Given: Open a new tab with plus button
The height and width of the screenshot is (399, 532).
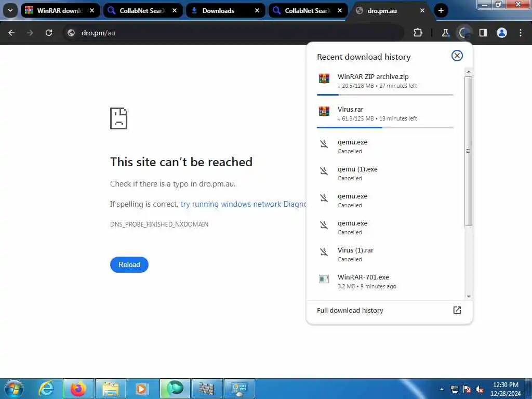Looking at the screenshot, I should point(441,10).
